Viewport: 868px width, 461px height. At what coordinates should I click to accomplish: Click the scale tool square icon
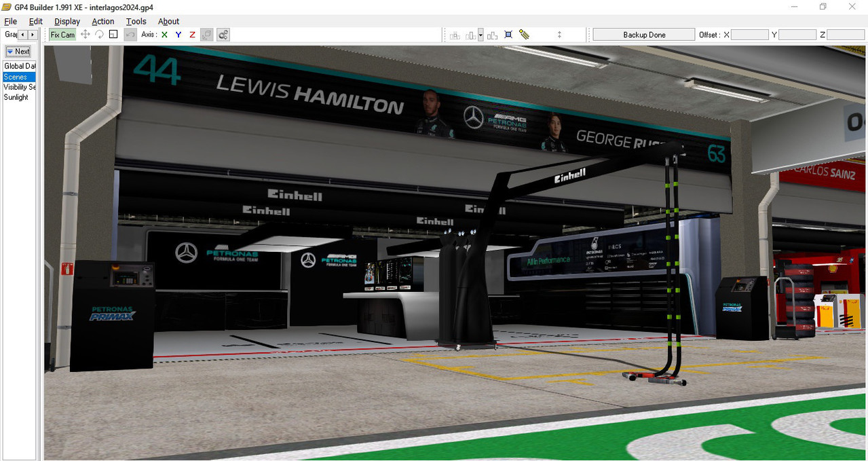pyautogui.click(x=113, y=35)
